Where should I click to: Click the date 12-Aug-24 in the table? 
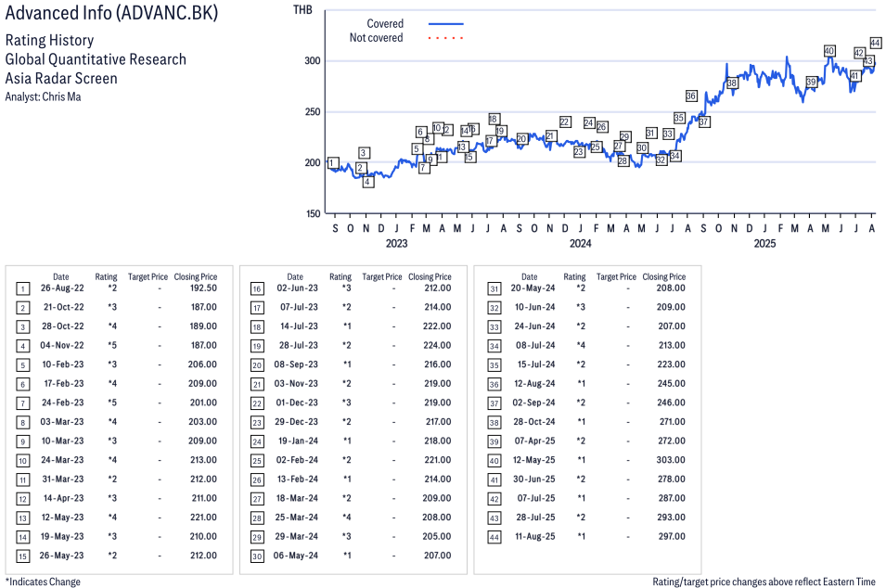tap(534, 384)
